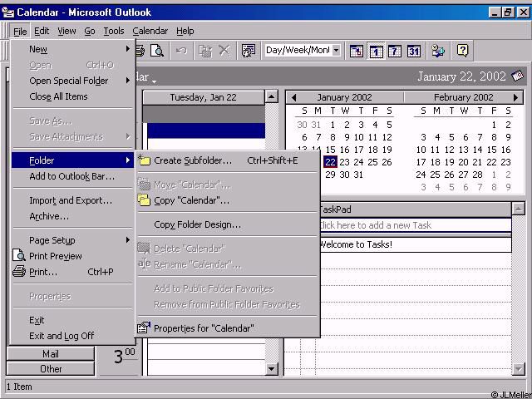Click the calendar icon beside January 22, 2002
Screen dimensions: 532x399
click(518, 76)
